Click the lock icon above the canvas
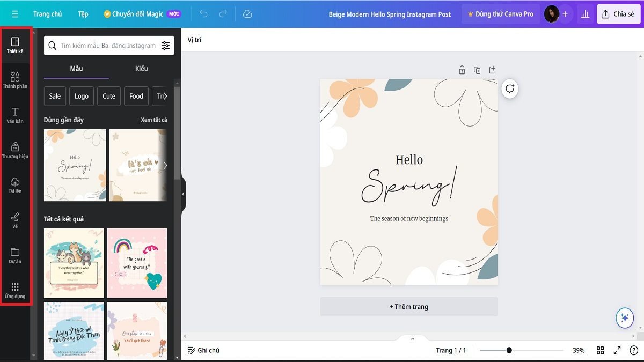 (x=462, y=70)
